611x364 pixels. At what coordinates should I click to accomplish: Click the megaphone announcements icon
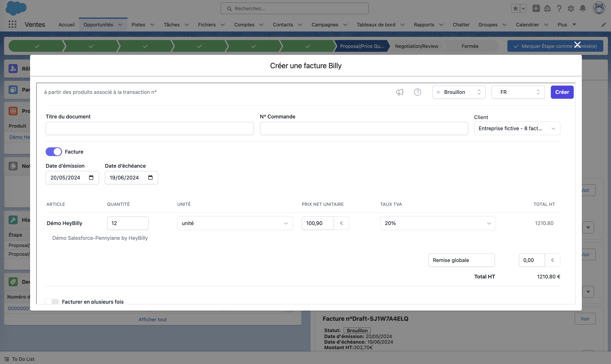[399, 92]
